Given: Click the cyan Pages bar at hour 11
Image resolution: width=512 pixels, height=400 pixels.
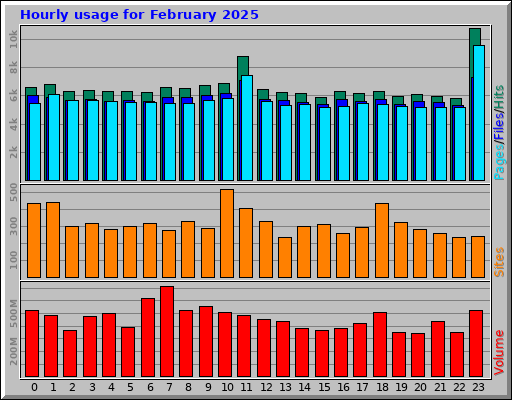Looking at the screenshot, I should 247,128.
